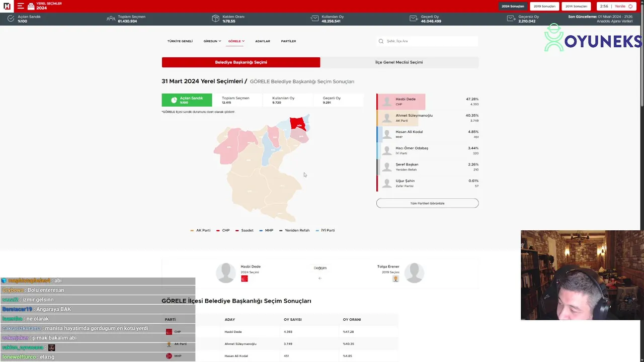Click Hasbi Dede's avatar in the results list
Screen dimensions: 644x362
[387, 102]
